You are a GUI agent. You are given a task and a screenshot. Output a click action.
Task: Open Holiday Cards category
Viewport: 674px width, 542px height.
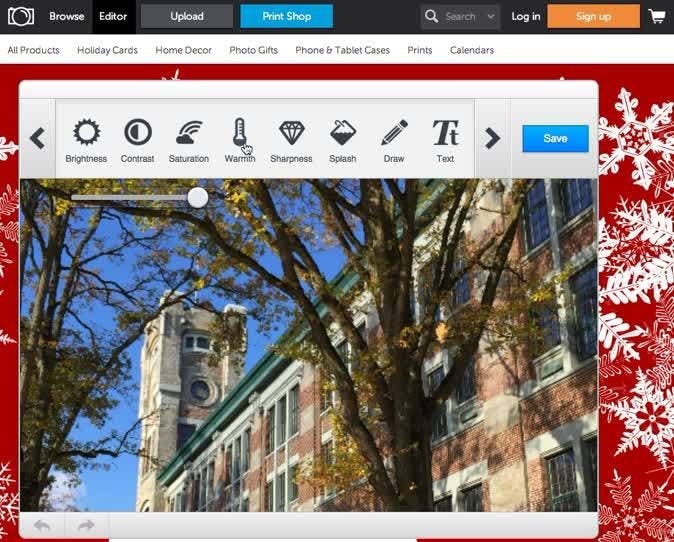pyautogui.click(x=107, y=50)
